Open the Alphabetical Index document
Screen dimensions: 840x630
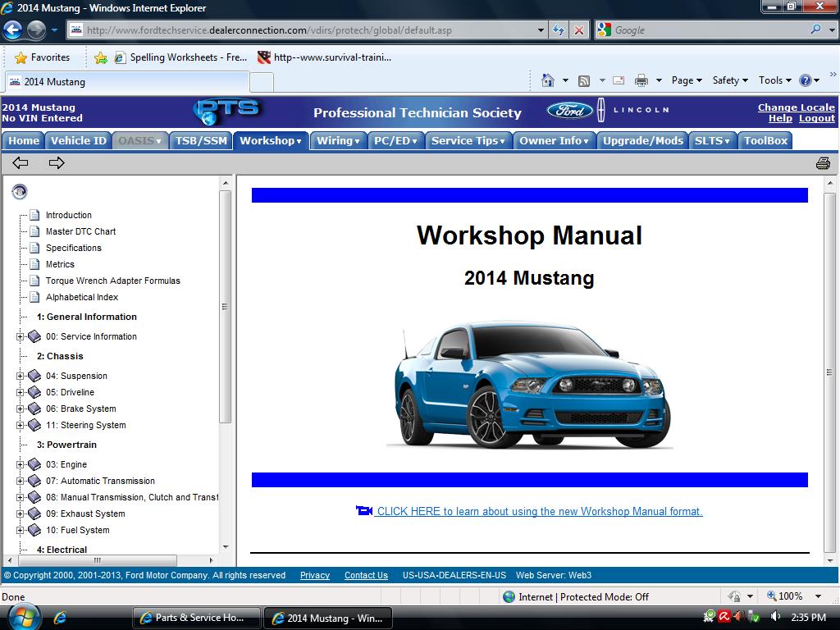(x=81, y=297)
